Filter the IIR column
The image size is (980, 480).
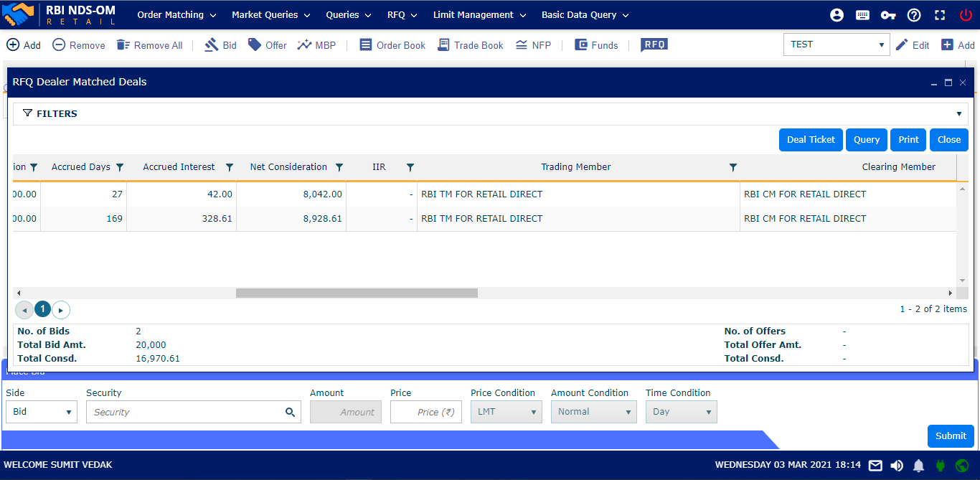tap(410, 168)
